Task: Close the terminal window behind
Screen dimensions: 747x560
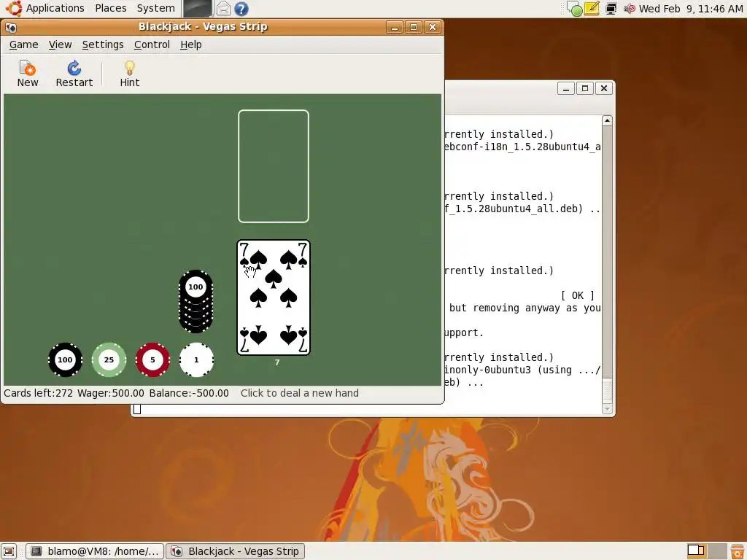Action: tap(604, 88)
